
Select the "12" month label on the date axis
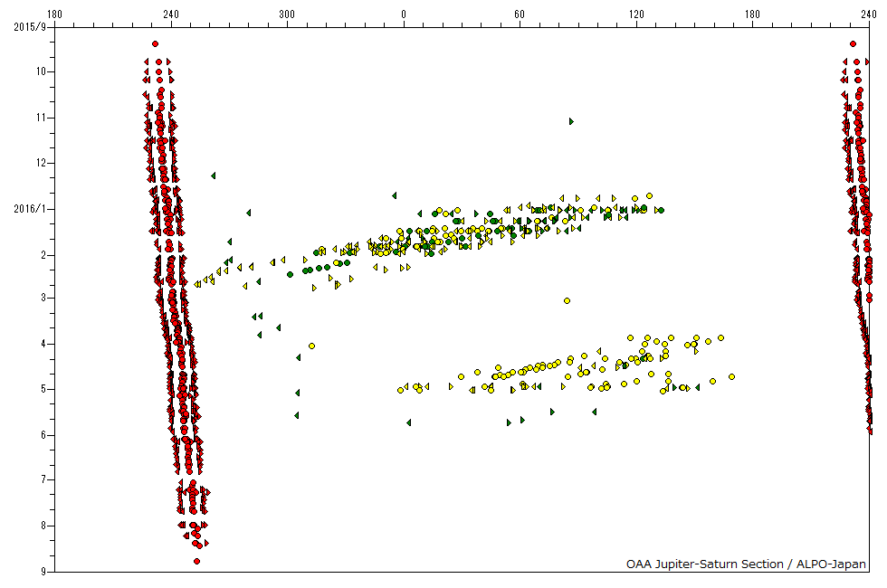42,163
